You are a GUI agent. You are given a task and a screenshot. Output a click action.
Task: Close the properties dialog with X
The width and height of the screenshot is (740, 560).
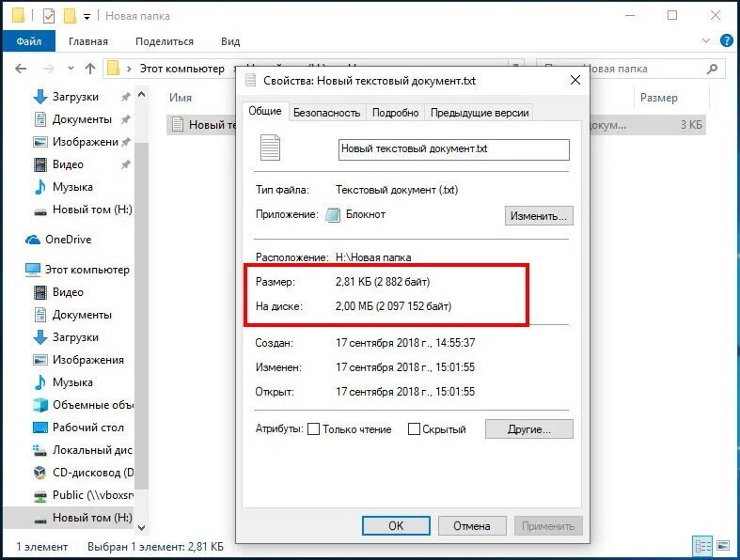pos(575,80)
